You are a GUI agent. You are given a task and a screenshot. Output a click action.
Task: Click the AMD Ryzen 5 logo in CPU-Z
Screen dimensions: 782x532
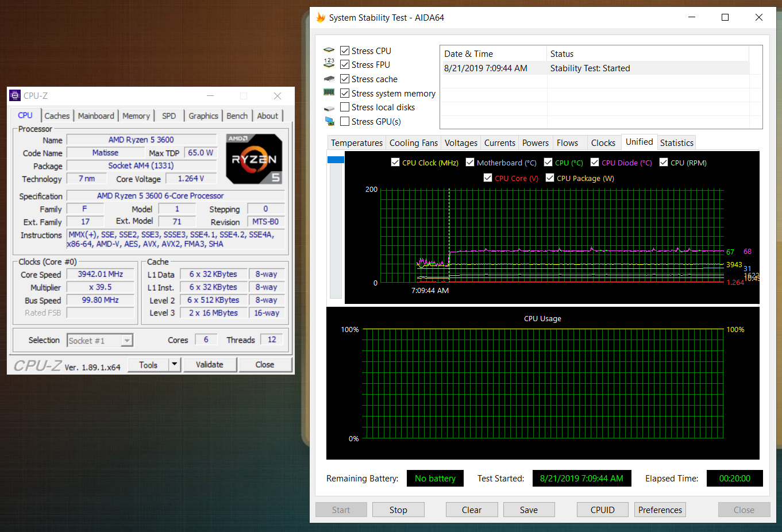point(254,159)
